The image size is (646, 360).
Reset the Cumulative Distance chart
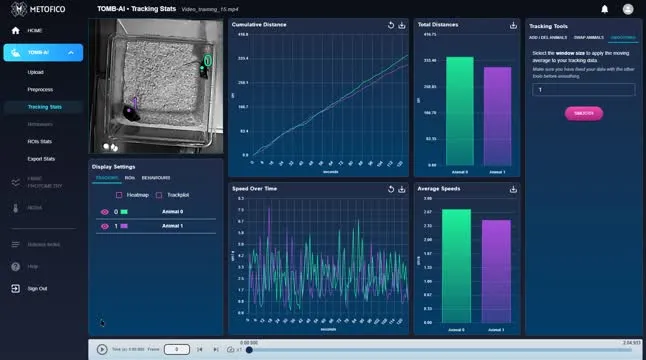click(x=391, y=25)
